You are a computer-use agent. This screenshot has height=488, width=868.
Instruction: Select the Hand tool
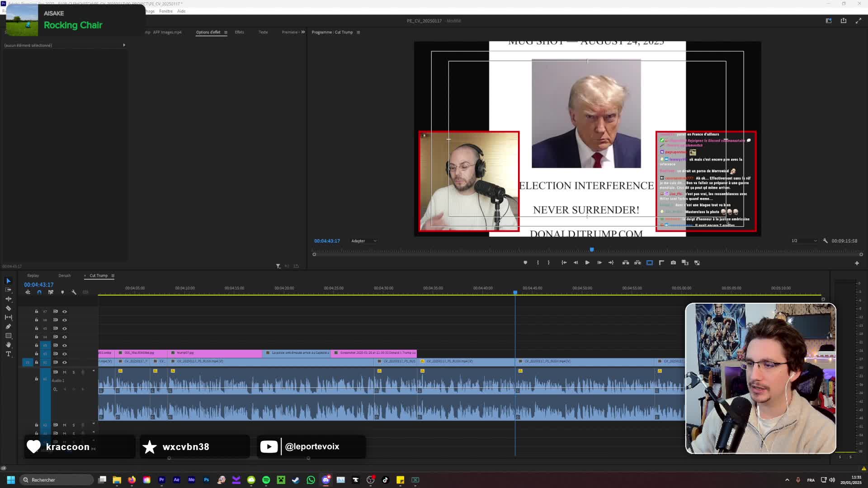tap(8, 345)
